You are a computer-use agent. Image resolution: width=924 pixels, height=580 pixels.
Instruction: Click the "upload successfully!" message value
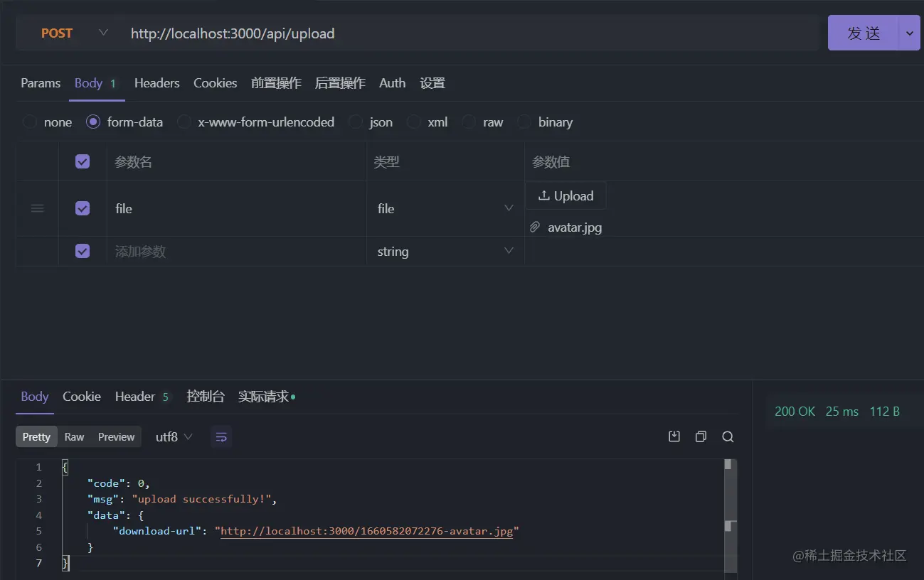coord(202,499)
